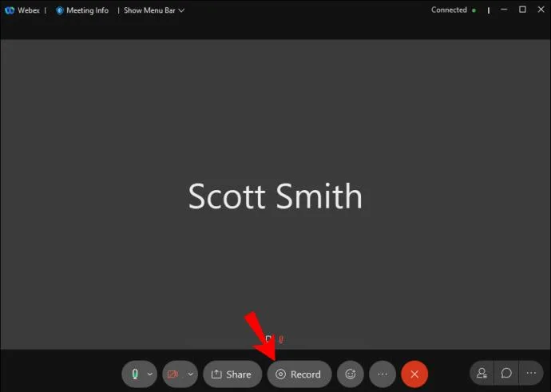
Task: Open the emoji reactions icon
Action: pos(350,374)
